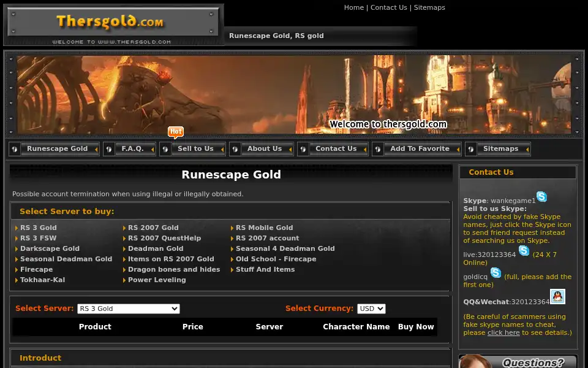Viewport: 588px width, 368px height.
Task: Open the Deadman Gold link
Action: (156, 248)
